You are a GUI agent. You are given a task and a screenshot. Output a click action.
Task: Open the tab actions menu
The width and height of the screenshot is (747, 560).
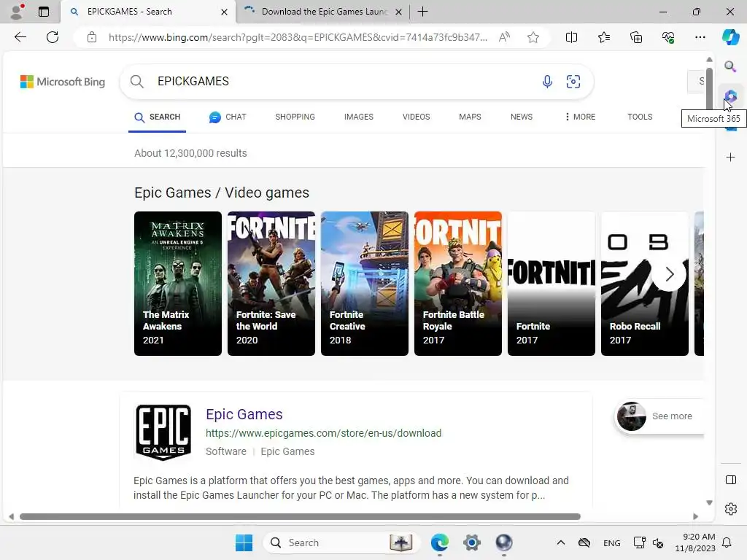tap(43, 12)
